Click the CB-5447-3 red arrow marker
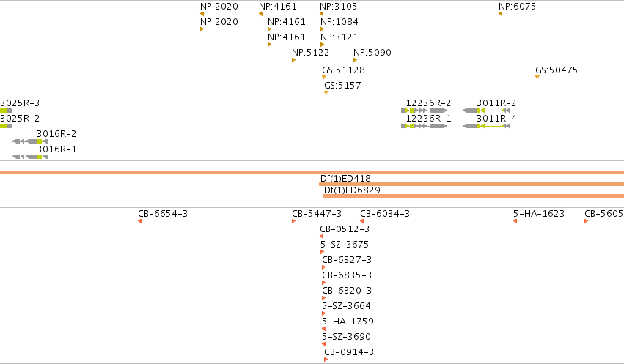Viewport: 624px width, 364px height. (x=294, y=221)
